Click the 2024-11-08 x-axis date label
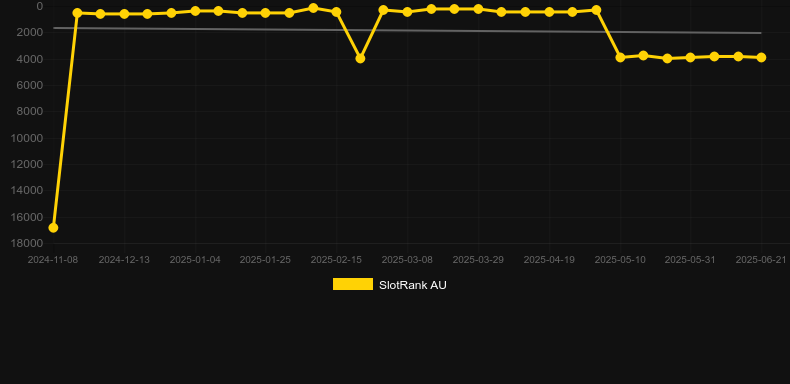The width and height of the screenshot is (790, 384). click(53, 260)
